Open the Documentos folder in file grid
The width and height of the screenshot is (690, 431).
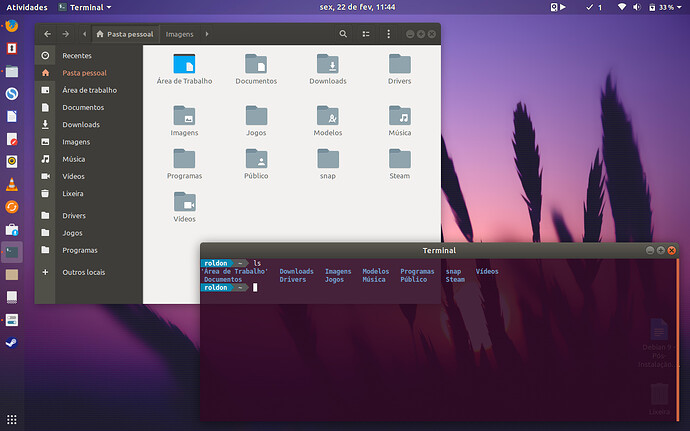pos(256,64)
